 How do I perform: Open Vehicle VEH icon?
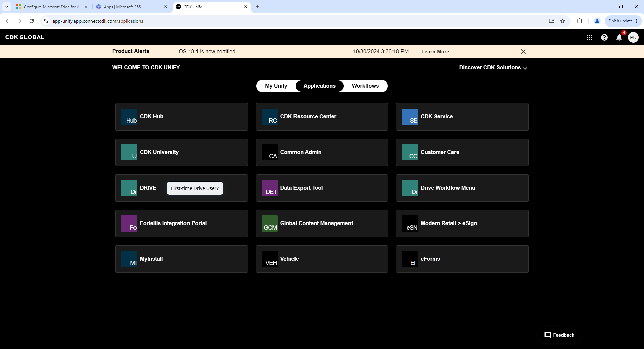270,259
